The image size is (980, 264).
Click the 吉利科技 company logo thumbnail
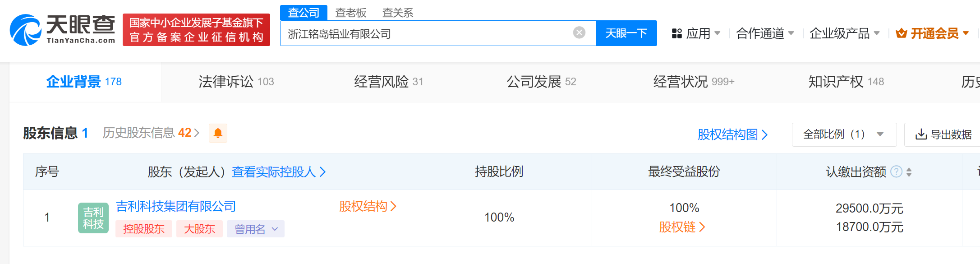point(93,218)
